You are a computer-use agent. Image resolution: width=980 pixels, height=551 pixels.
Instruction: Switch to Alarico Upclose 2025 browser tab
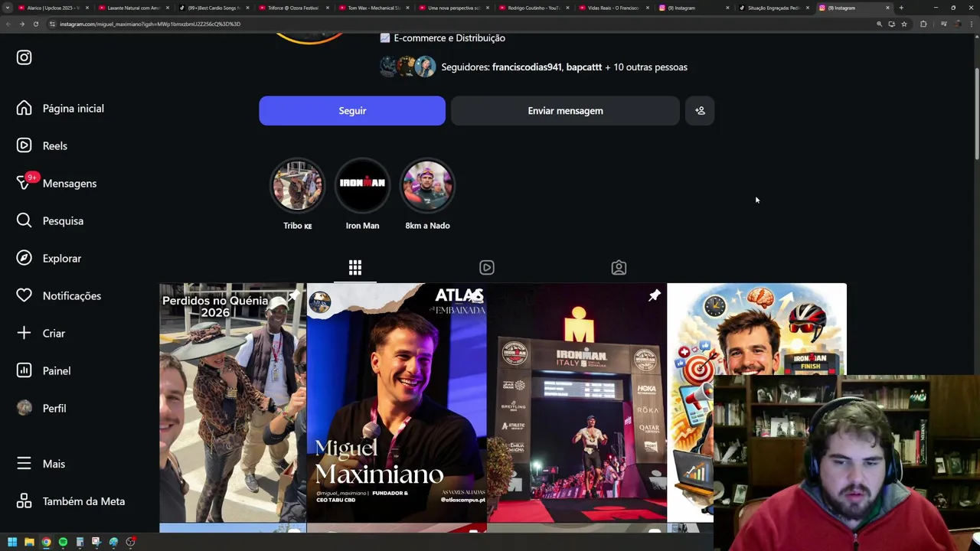[54, 8]
